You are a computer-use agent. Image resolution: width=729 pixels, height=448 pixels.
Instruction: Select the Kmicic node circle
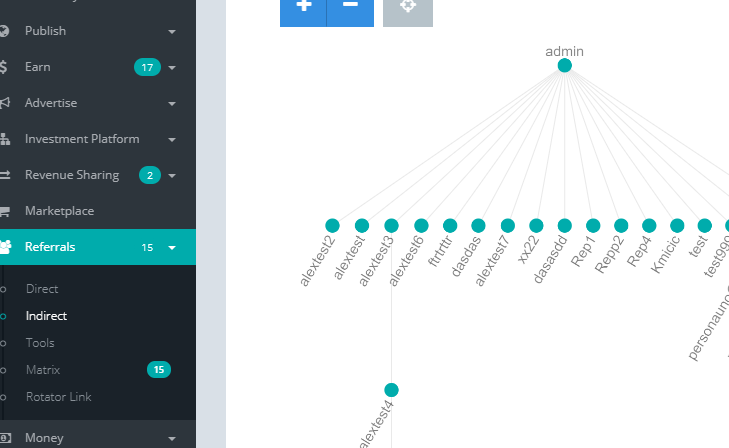(x=677, y=226)
